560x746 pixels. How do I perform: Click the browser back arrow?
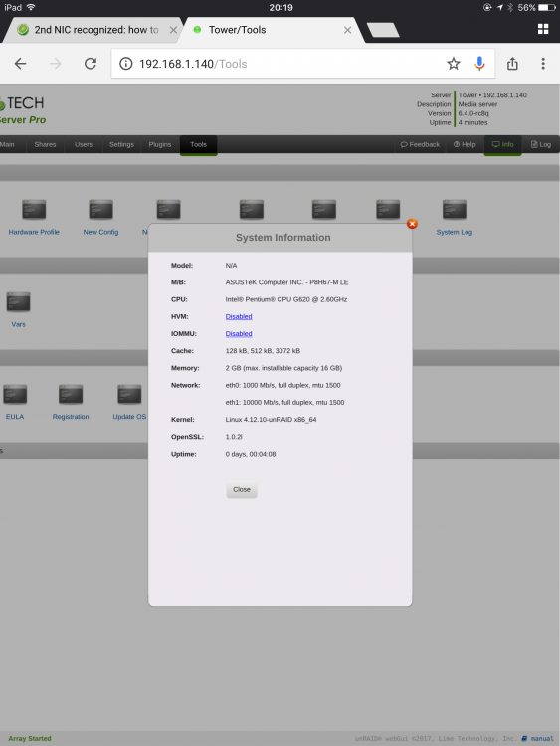point(20,64)
